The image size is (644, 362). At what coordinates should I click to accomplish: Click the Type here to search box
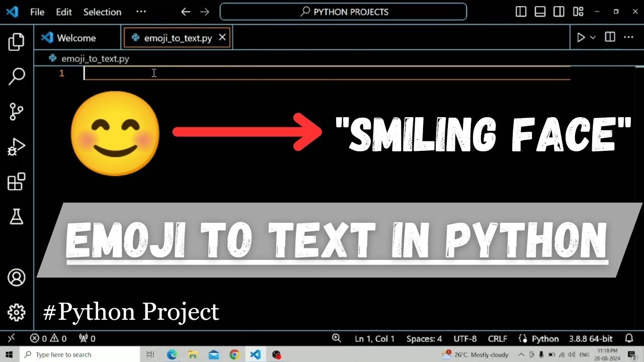80,354
